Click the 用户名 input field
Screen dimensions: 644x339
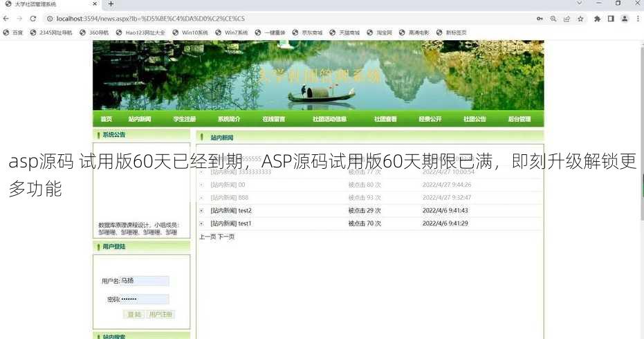(144, 281)
